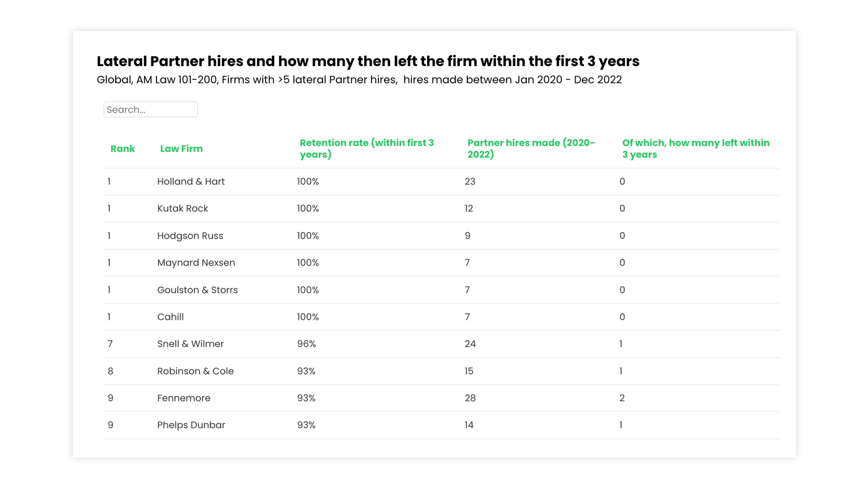The width and height of the screenshot is (868, 488).
Task: Click Holland & Hart's 23 hires value
Action: click(470, 182)
